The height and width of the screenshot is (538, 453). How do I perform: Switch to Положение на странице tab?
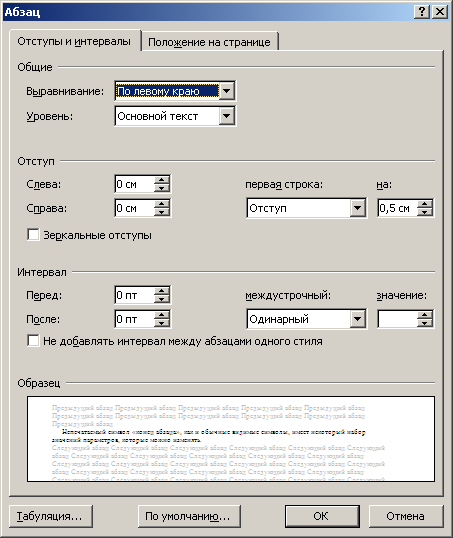click(x=209, y=42)
